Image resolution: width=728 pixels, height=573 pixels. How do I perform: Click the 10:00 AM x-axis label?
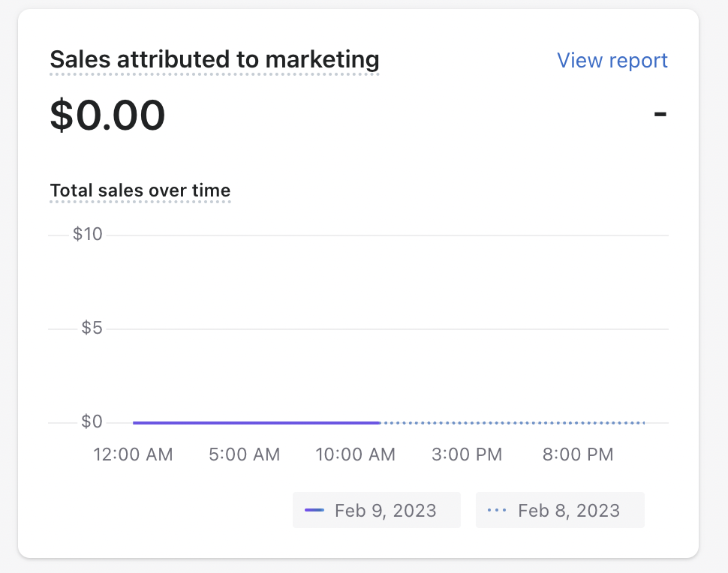[x=354, y=454]
